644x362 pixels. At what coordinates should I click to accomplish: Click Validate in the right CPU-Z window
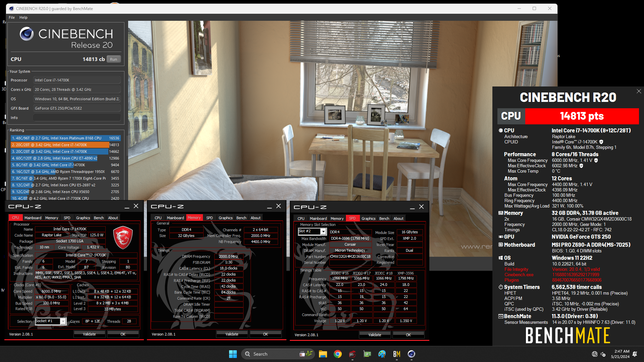coord(375,335)
